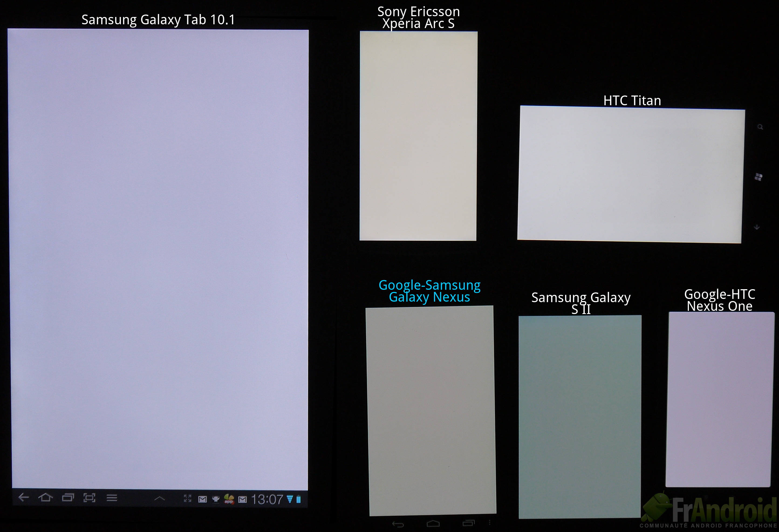Open Galaxy Tab recent apps icon
Screen dimensions: 779x532
tap(68, 498)
